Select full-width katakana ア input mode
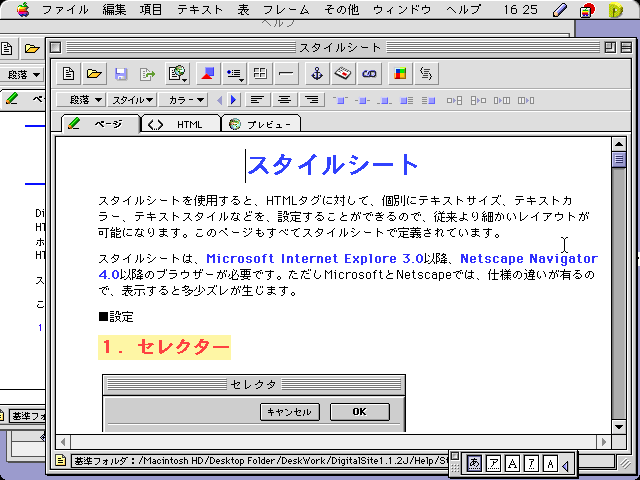 (x=493, y=464)
